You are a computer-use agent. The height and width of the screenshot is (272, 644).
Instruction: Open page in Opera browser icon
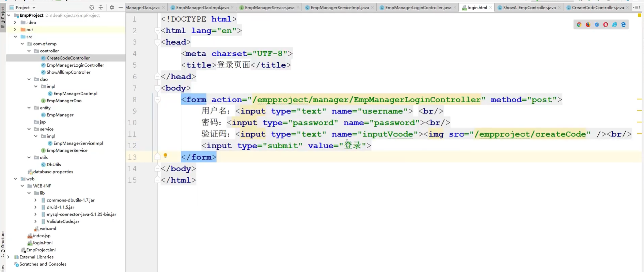606,24
